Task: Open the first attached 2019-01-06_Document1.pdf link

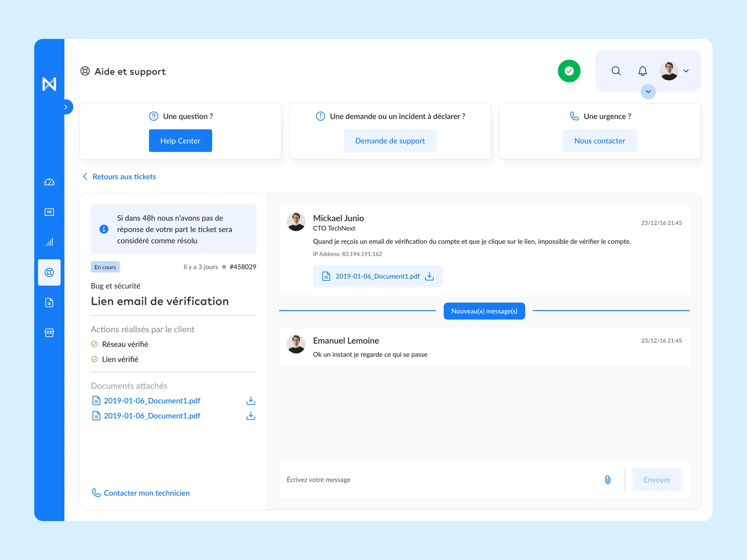Action: point(146,401)
